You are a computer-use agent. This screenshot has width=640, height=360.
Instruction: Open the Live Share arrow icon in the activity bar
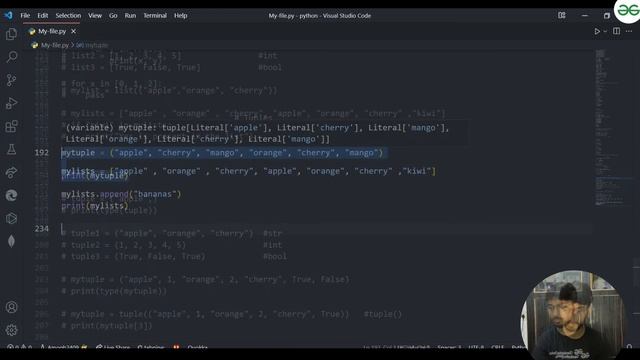[x=11, y=172]
